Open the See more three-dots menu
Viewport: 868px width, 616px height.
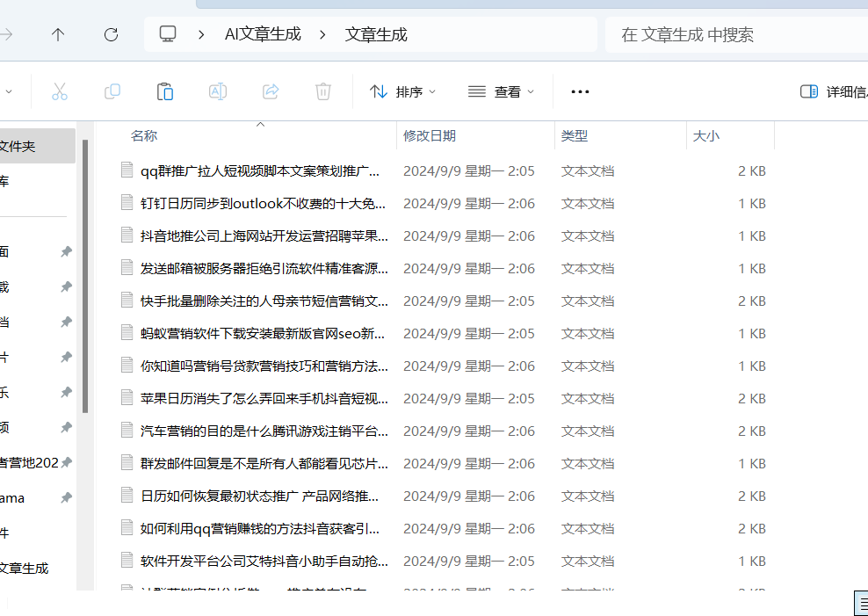(580, 92)
